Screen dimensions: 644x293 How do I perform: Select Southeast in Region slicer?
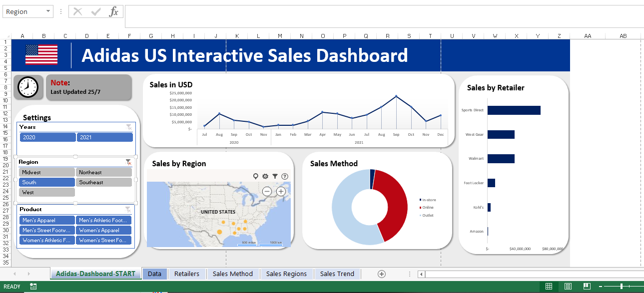(104, 182)
